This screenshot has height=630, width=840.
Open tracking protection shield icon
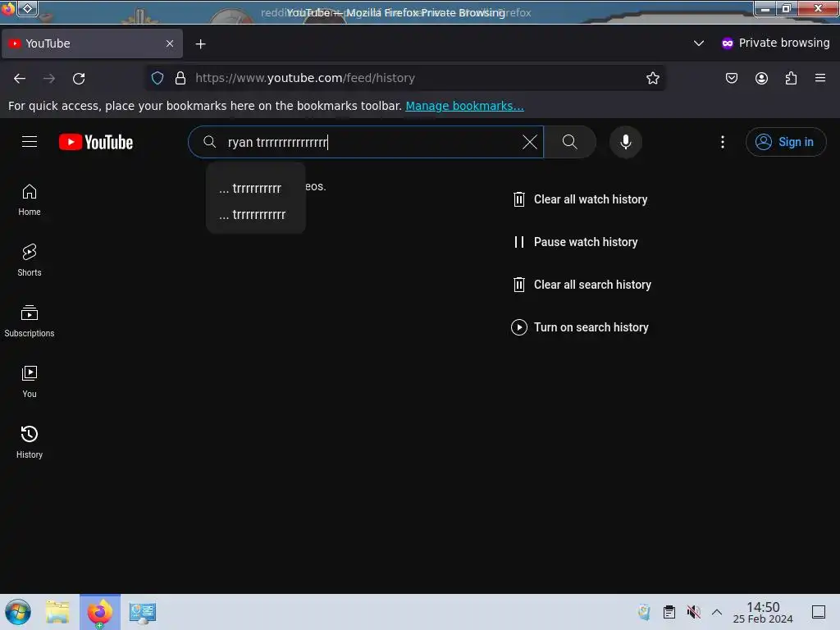click(157, 78)
